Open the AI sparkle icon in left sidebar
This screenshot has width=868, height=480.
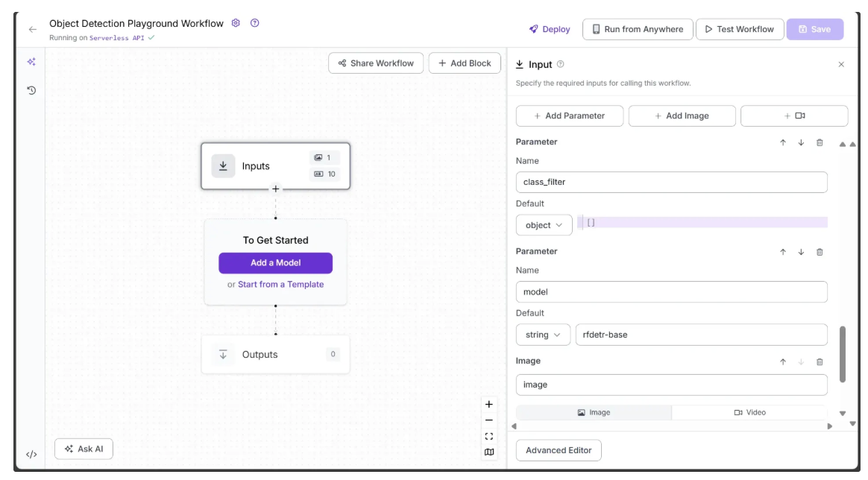pos(31,62)
